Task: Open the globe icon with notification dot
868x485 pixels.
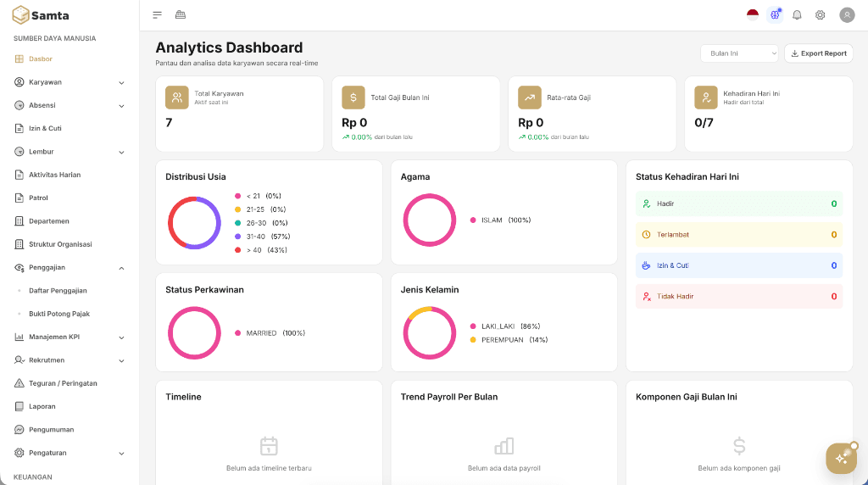Action: pos(775,15)
